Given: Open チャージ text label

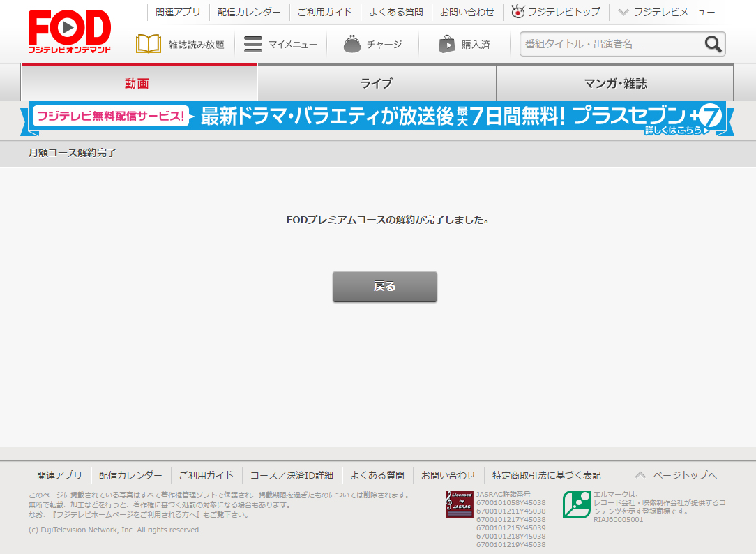Looking at the screenshot, I should tap(384, 45).
